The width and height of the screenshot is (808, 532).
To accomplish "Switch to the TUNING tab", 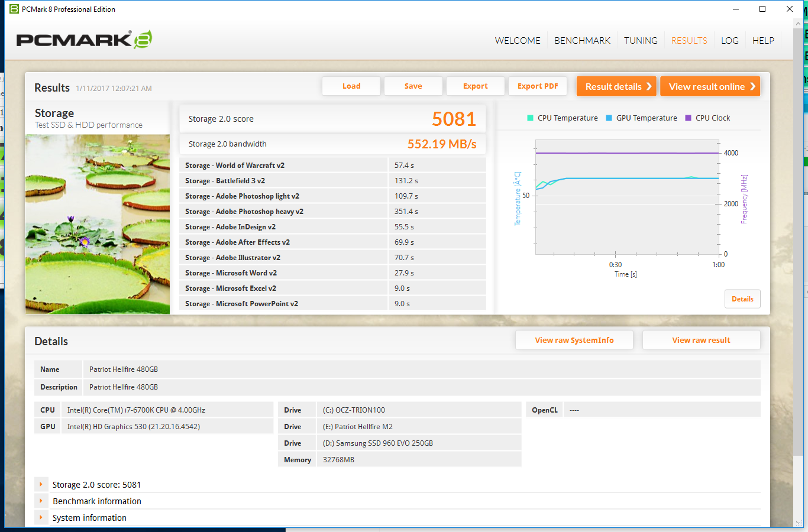I will click(x=641, y=41).
